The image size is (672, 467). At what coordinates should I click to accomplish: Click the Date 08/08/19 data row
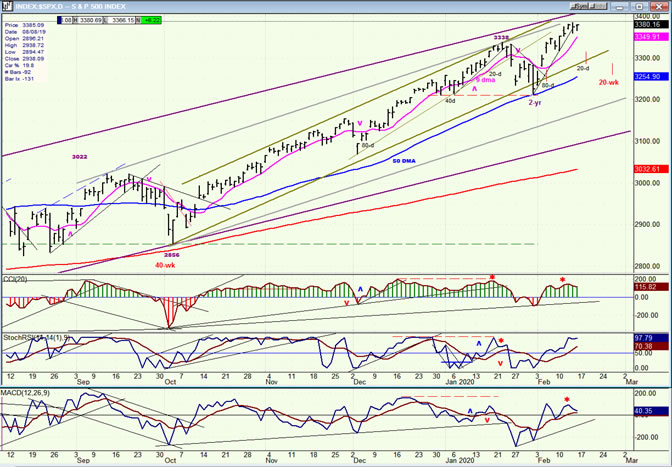(x=25, y=32)
